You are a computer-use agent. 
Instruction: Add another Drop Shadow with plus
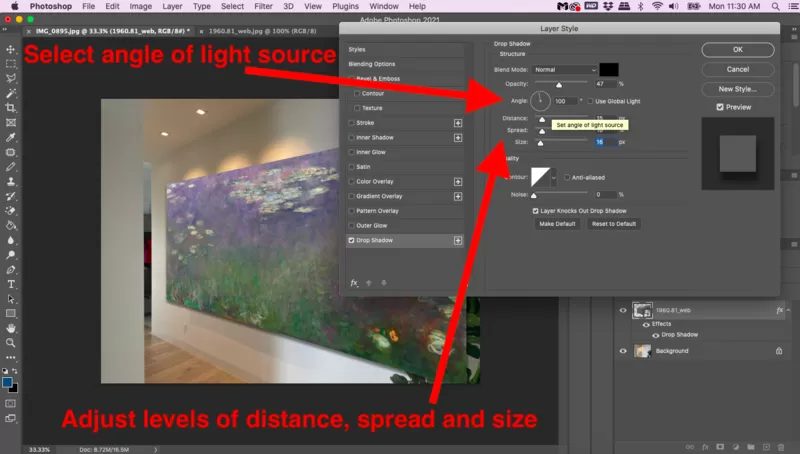[x=458, y=240]
